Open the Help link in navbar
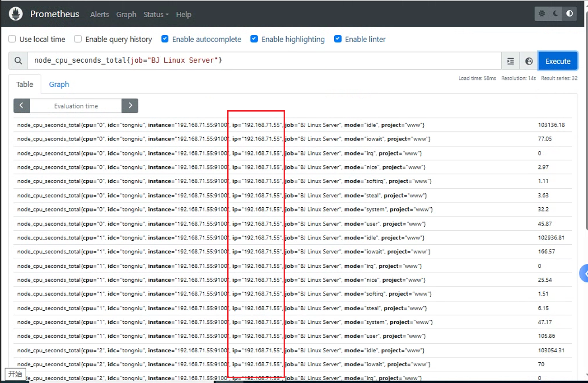This screenshot has width=588, height=383. click(183, 14)
